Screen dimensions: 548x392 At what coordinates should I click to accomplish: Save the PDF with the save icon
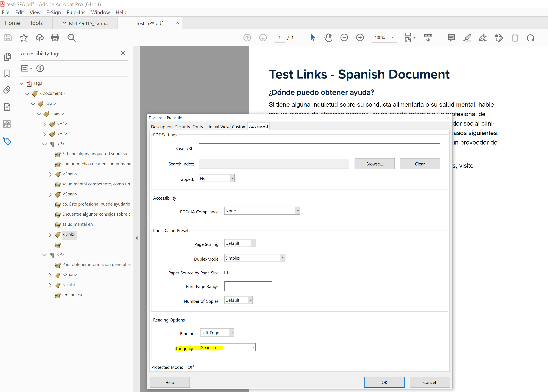click(8, 38)
